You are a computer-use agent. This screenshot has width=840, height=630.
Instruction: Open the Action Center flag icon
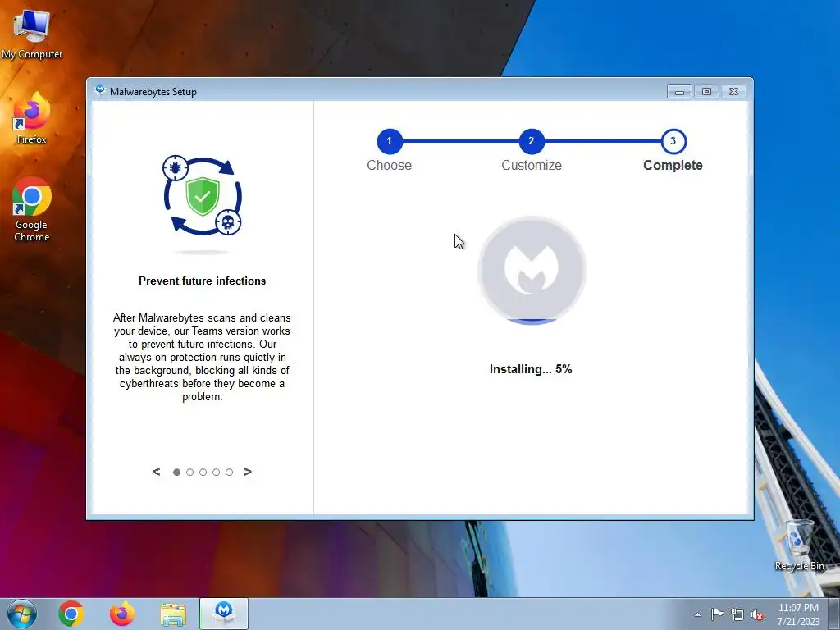click(x=717, y=614)
